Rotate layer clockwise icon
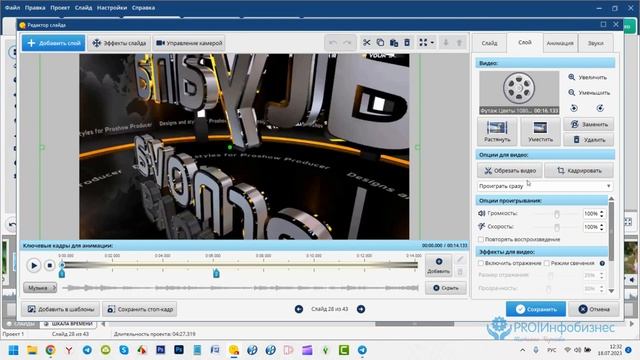Image resolution: width=640 pixels, height=360 pixels. coord(600,108)
